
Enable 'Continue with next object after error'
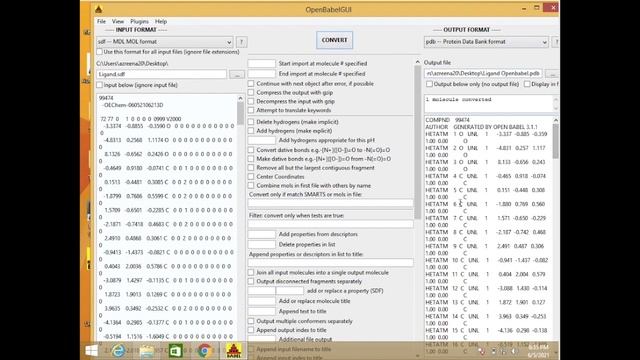point(251,83)
